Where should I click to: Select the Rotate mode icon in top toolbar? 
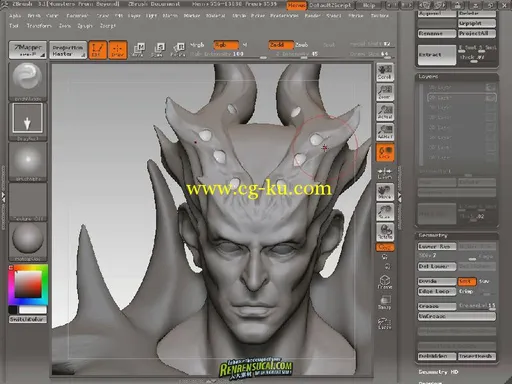tap(178, 50)
